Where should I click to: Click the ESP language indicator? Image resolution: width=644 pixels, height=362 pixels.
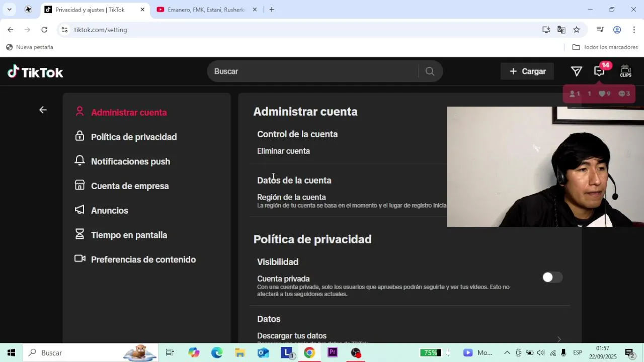(578, 352)
